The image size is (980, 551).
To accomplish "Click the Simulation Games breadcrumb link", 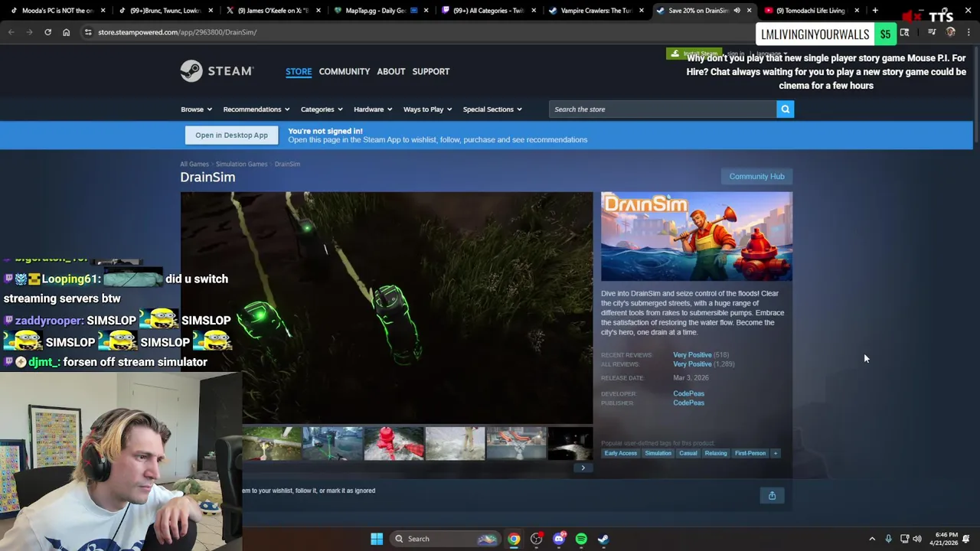I will [x=241, y=164].
